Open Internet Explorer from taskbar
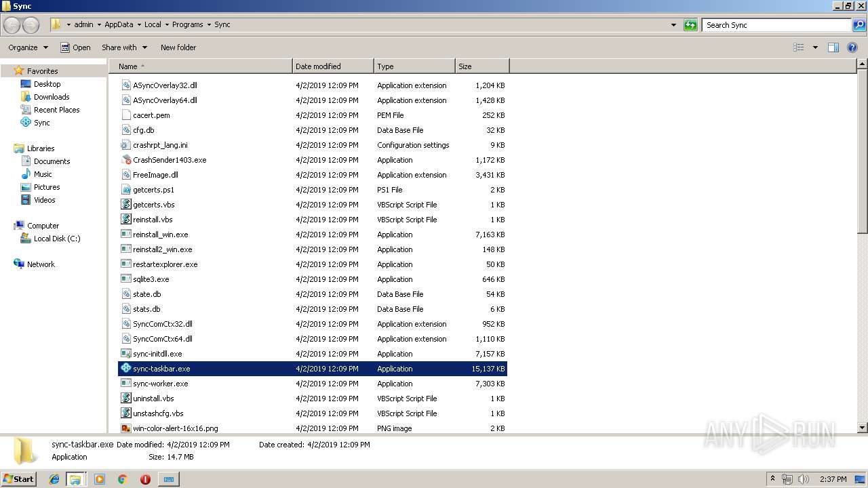Image resolution: width=868 pixels, height=488 pixels. click(x=54, y=479)
